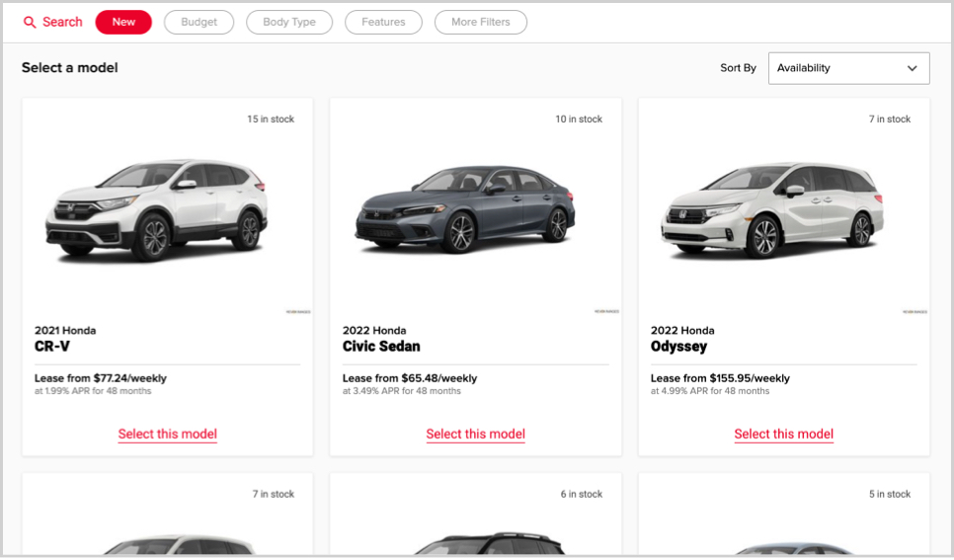Image resolution: width=954 pixels, height=560 pixels.
Task: Click the 'Sort By' label
Action: click(738, 68)
